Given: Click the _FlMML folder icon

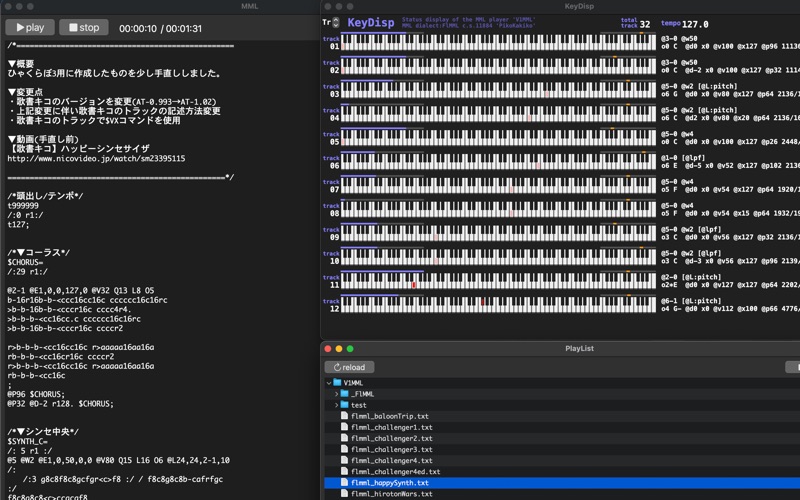Looking at the screenshot, I should [344, 394].
